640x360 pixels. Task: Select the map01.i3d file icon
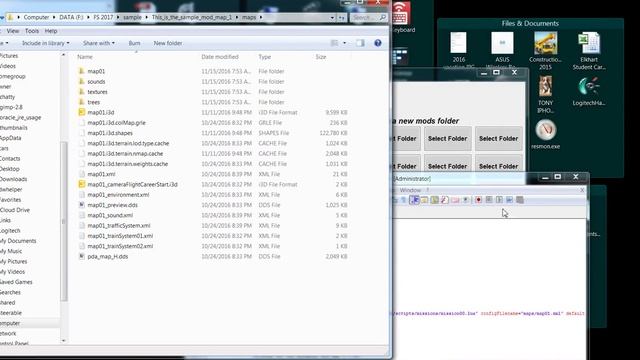click(x=82, y=112)
